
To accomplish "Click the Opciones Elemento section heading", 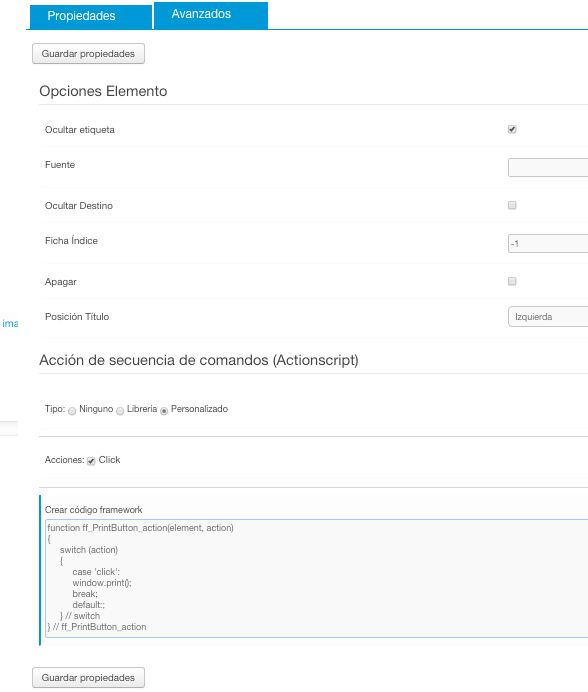I will click(x=103, y=91).
